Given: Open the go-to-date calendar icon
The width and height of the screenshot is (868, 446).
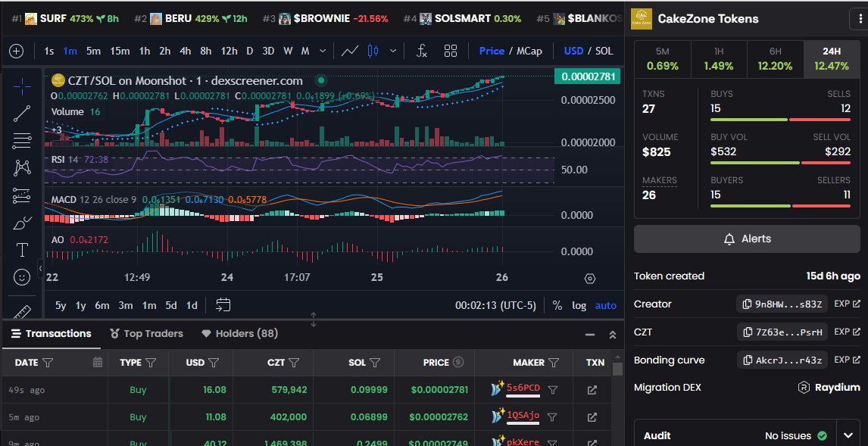Looking at the screenshot, I should tap(223, 305).
